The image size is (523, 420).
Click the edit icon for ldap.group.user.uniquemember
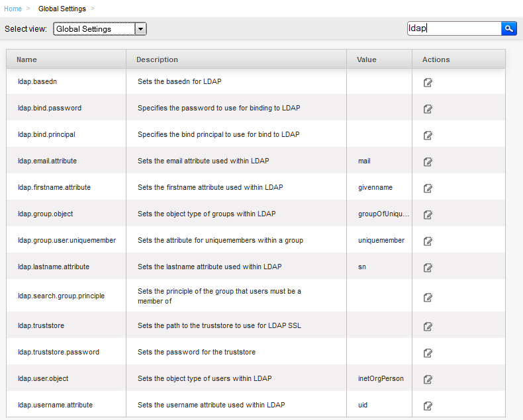pos(428,241)
